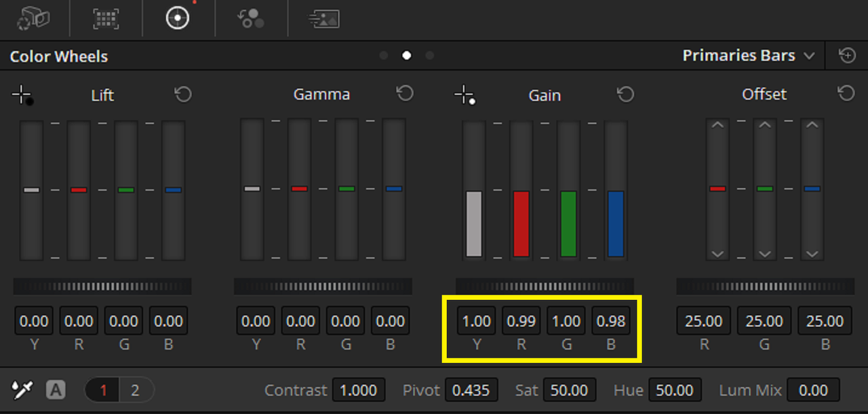Click the Gain master jog strip

coord(545,286)
